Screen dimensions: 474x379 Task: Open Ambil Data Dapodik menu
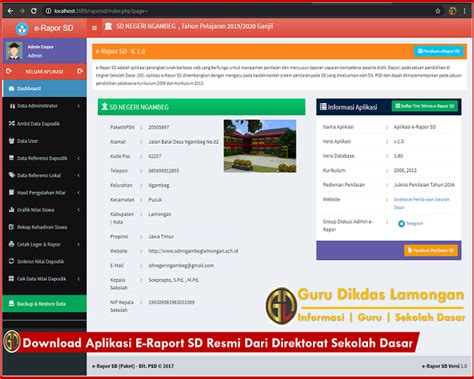[x=44, y=123]
